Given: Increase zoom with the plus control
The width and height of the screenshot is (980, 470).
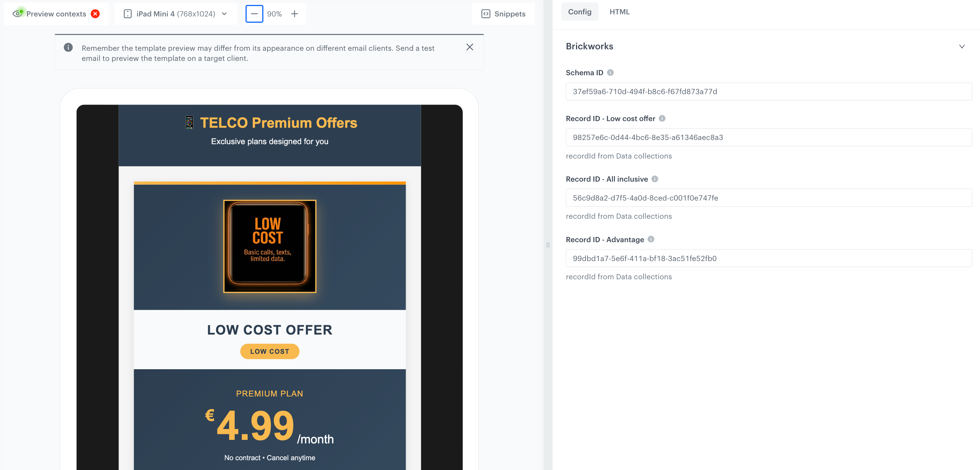Looking at the screenshot, I should [x=294, y=14].
